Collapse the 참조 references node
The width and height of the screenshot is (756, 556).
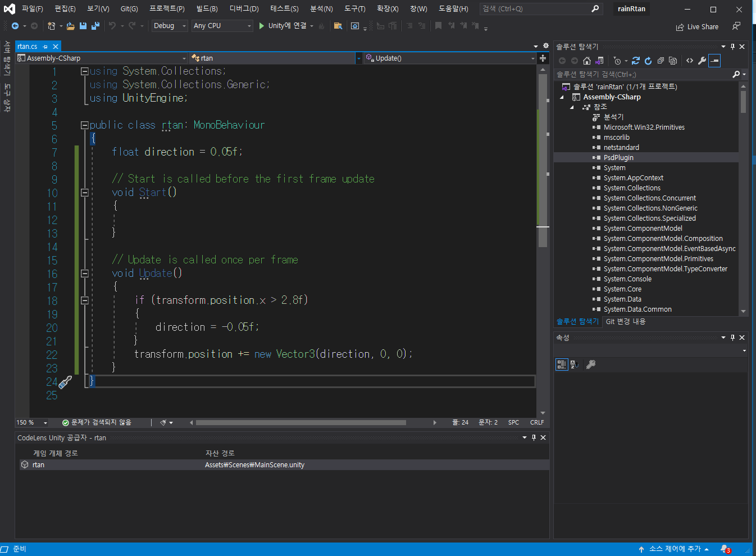coord(572,107)
